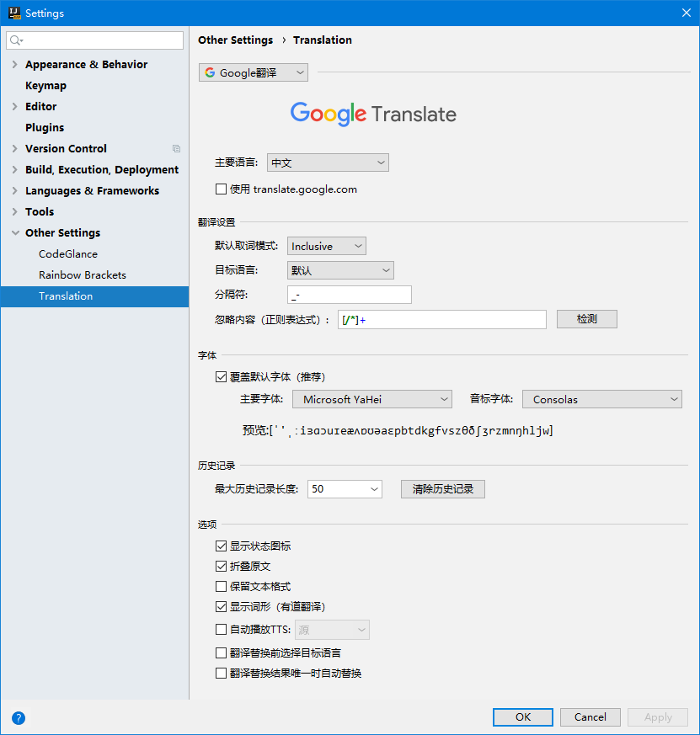Expand the Version Control node arrow
The height and width of the screenshot is (735, 700).
(15, 148)
